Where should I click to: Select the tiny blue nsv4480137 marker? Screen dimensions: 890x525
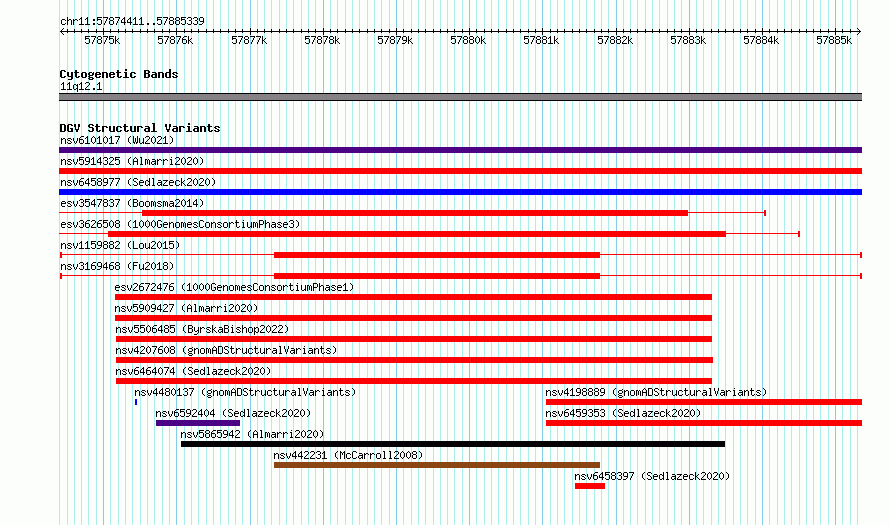click(x=136, y=402)
